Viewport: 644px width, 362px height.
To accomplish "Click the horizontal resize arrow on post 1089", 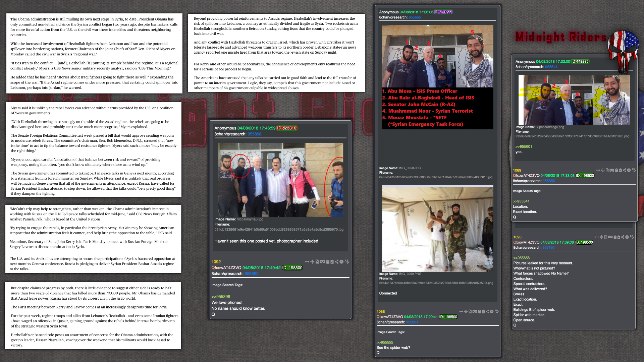I will coord(598,170).
